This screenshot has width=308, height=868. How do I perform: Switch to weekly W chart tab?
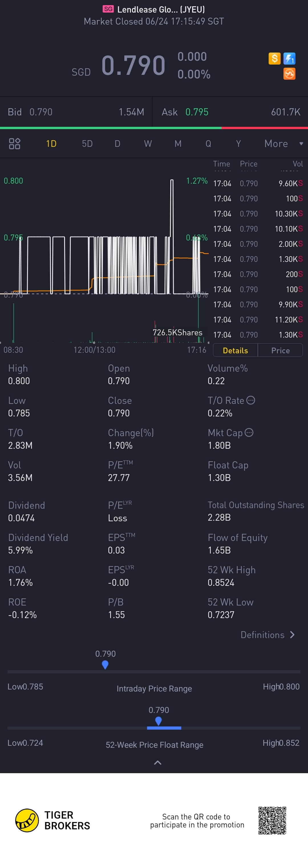(148, 144)
